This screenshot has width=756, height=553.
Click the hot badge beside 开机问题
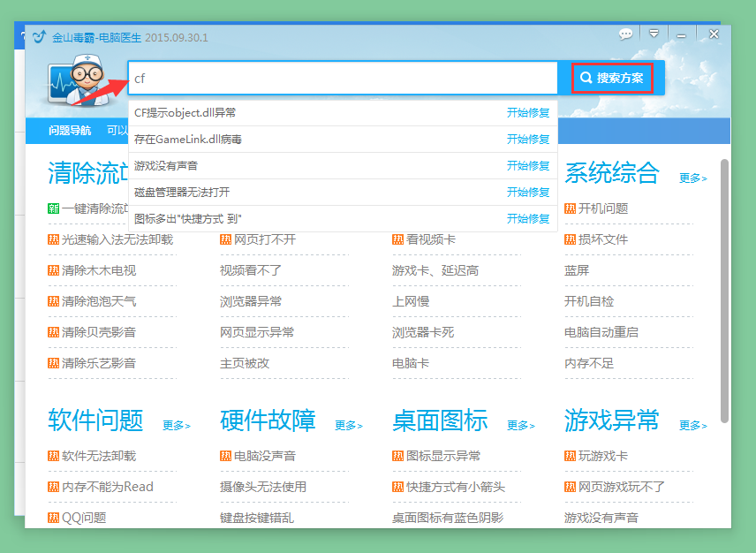[x=570, y=208]
